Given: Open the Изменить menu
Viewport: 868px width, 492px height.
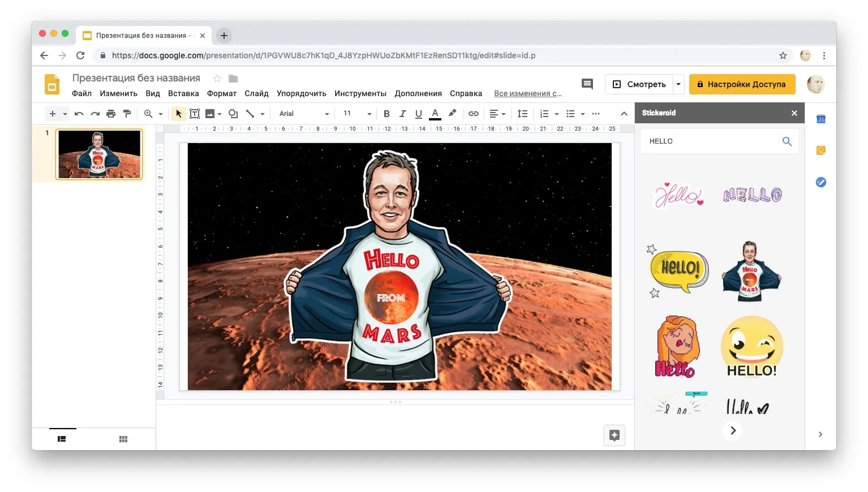Looking at the screenshot, I should click(119, 93).
